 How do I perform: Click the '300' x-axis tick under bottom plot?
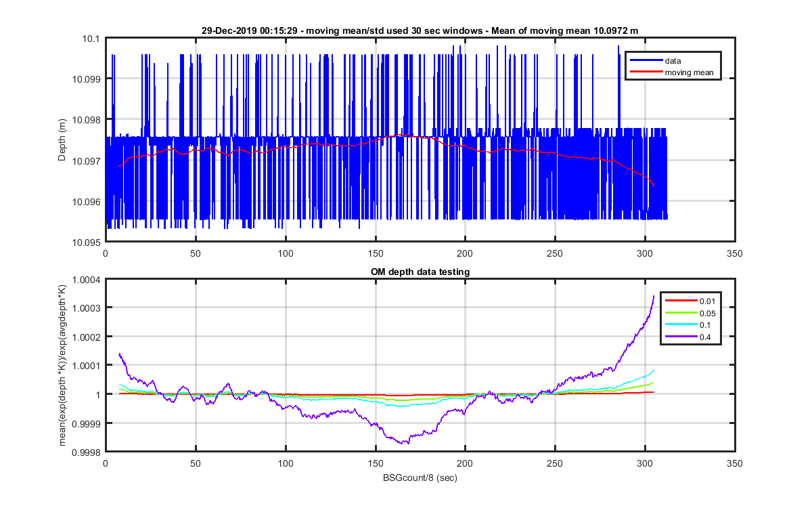tap(645, 463)
